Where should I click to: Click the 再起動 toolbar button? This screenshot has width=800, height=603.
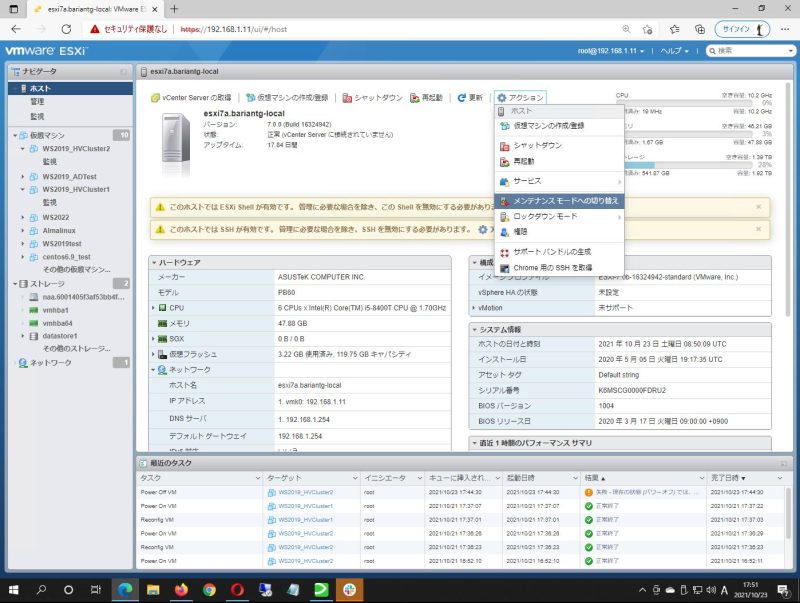[427, 97]
